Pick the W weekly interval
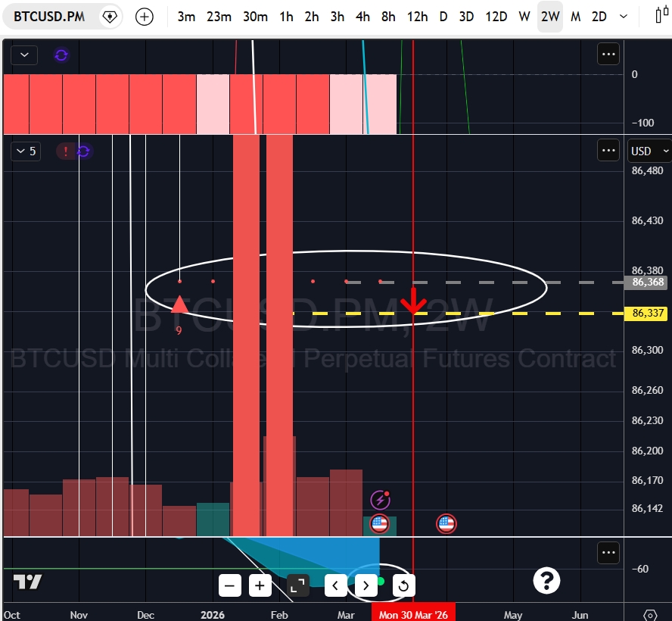Viewport: 672px width, 621px height. coord(524,17)
